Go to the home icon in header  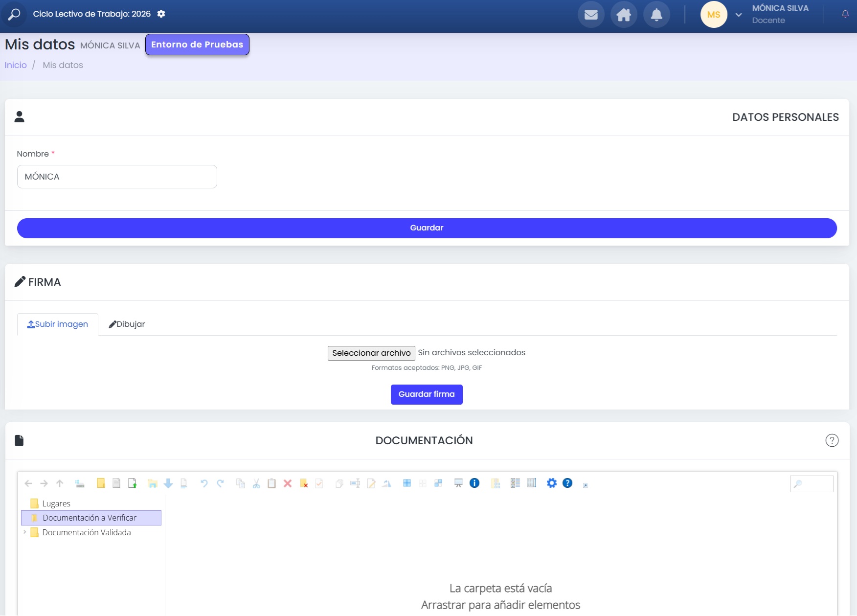(624, 15)
